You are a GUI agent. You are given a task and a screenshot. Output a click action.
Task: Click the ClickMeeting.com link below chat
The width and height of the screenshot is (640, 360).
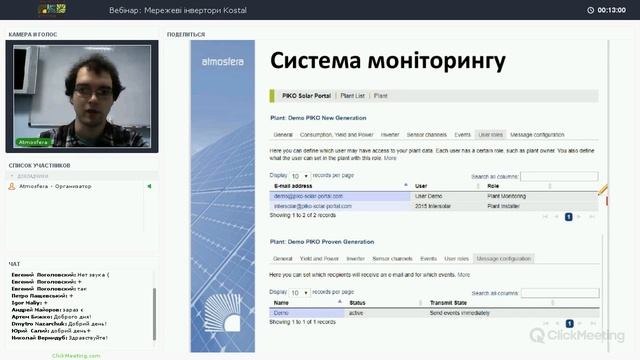(76, 356)
